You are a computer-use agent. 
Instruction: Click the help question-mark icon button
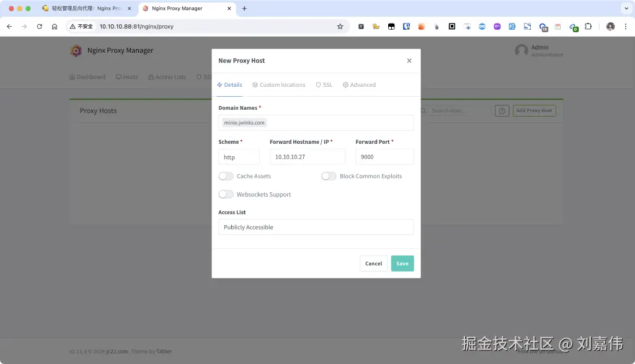(x=502, y=110)
